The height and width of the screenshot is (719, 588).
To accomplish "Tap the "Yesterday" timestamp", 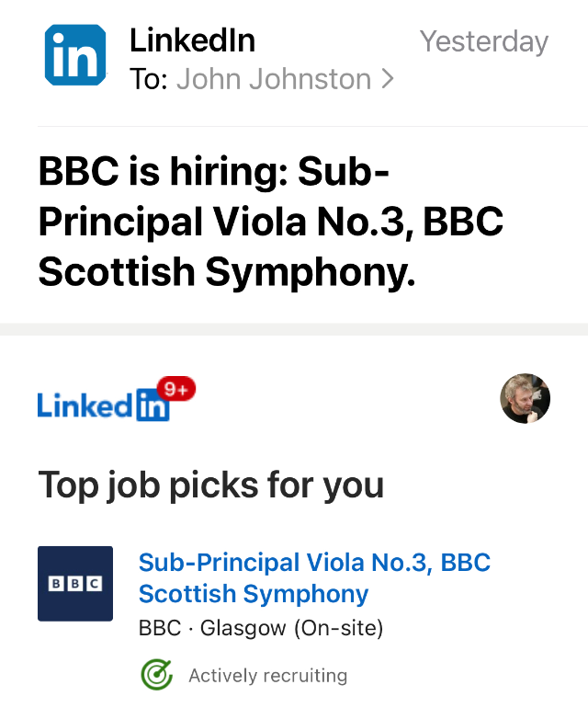I will point(483,41).
